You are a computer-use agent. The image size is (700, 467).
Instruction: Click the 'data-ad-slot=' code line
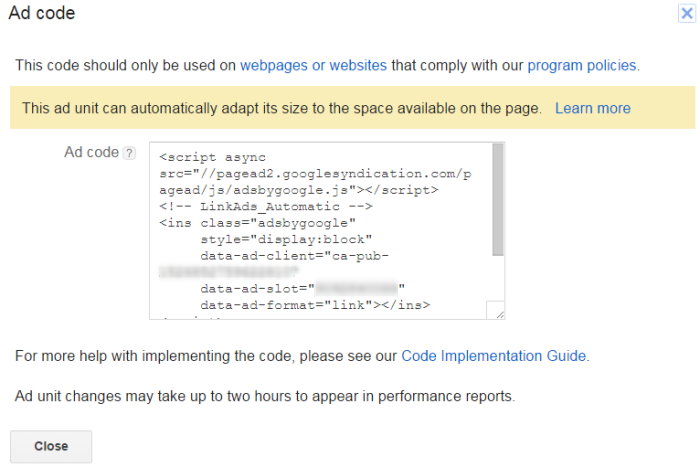[303, 288]
